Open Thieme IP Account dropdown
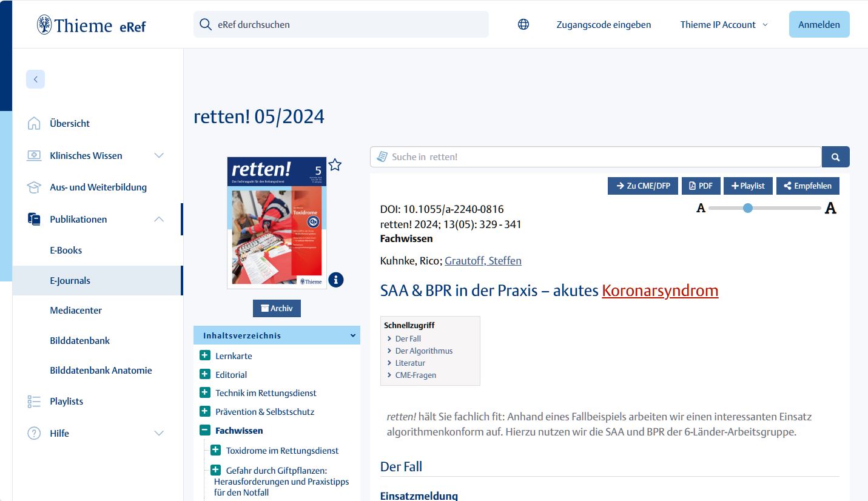Viewport: 868px width, 501px height. 724,25
